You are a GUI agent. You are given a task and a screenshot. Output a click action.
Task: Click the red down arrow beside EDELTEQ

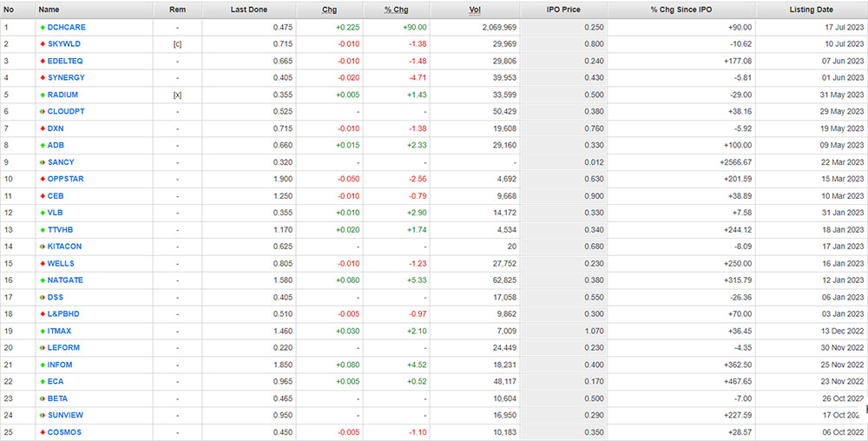[43, 61]
